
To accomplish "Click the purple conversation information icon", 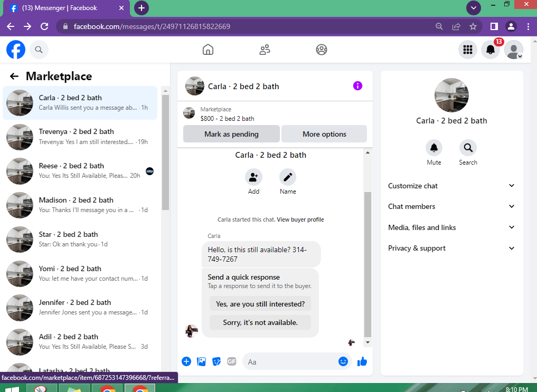I will 357,86.
